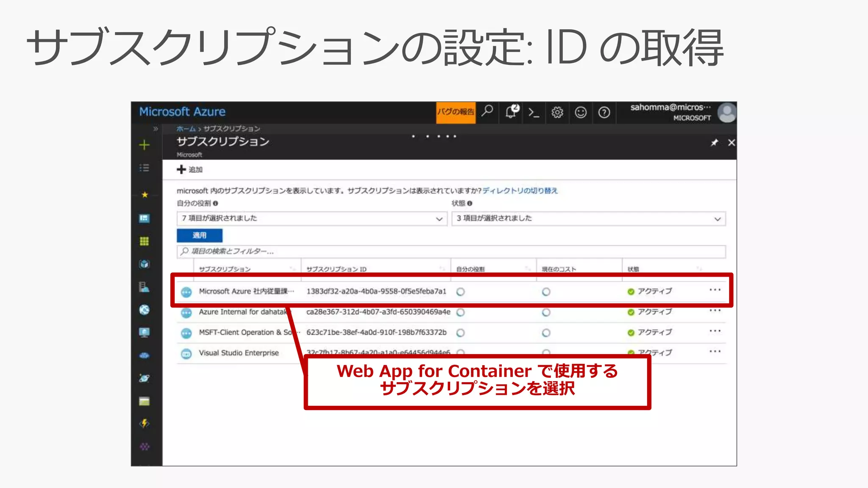
Task: Select the Visual Studio Enterprise subscription
Action: (239, 353)
